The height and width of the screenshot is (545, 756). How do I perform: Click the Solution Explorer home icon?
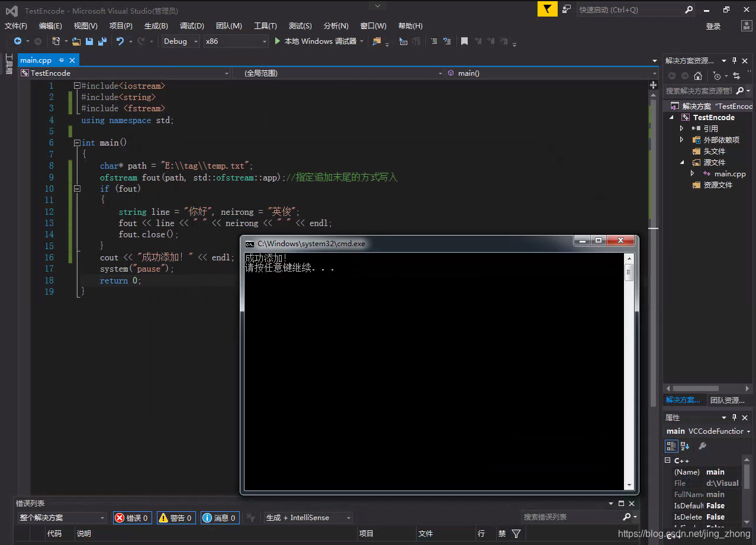pos(698,76)
